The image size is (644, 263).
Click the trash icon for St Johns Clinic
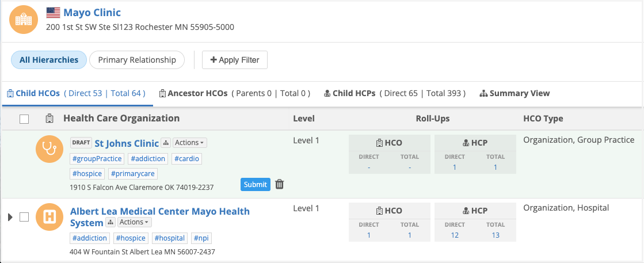[280, 184]
